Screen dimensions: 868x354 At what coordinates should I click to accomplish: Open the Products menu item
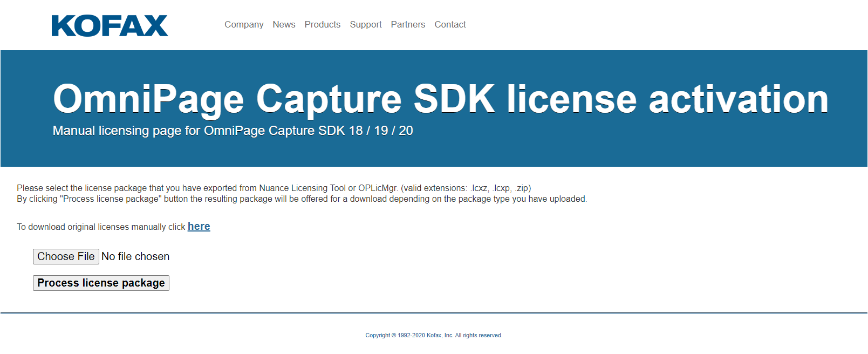[x=323, y=24]
